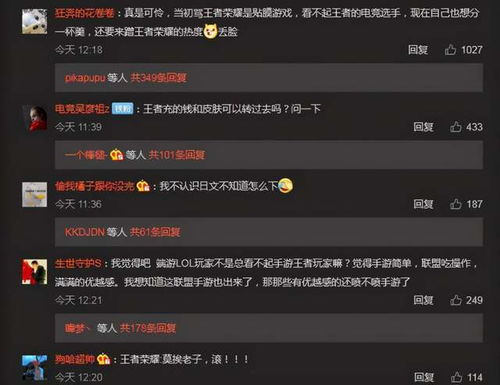Expand the 共101条回复 replies
This screenshot has height=385, width=500.
tap(177, 155)
